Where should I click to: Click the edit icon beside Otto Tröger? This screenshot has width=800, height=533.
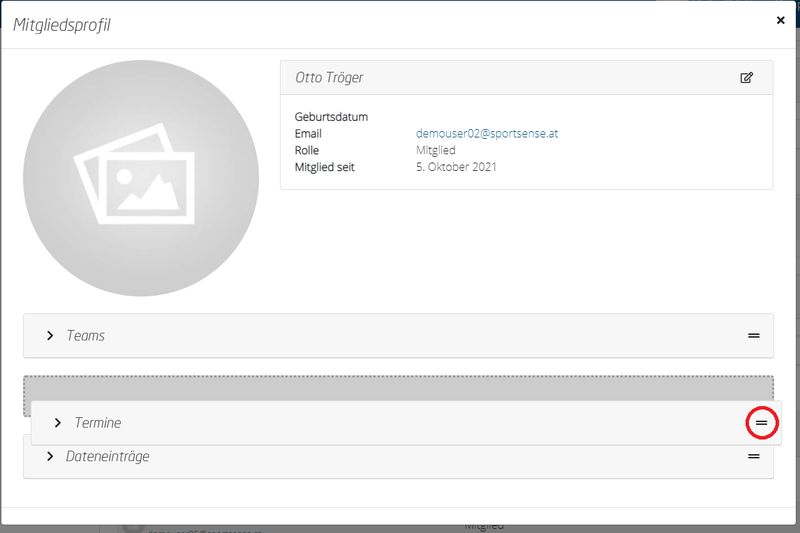[x=746, y=77]
